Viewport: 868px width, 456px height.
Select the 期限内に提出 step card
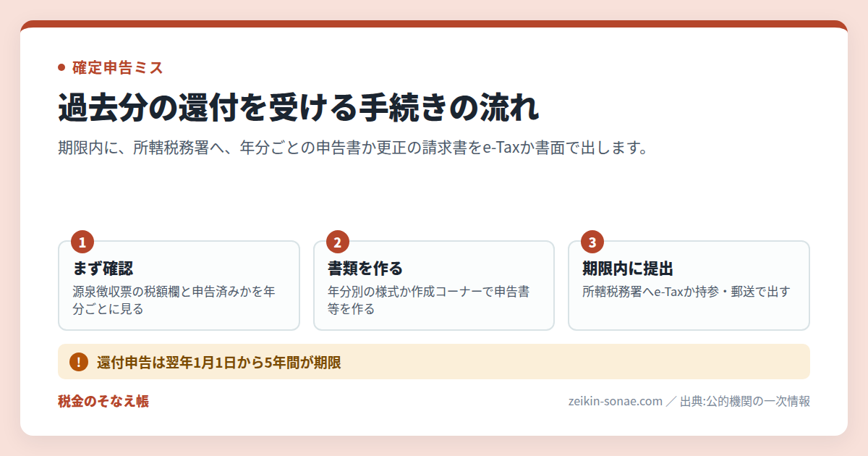(x=689, y=285)
